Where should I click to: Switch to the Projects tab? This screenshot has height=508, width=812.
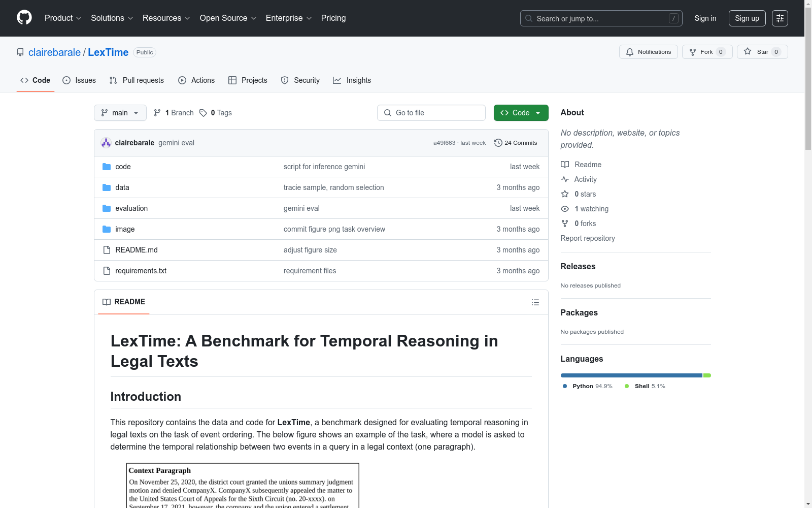[248, 80]
